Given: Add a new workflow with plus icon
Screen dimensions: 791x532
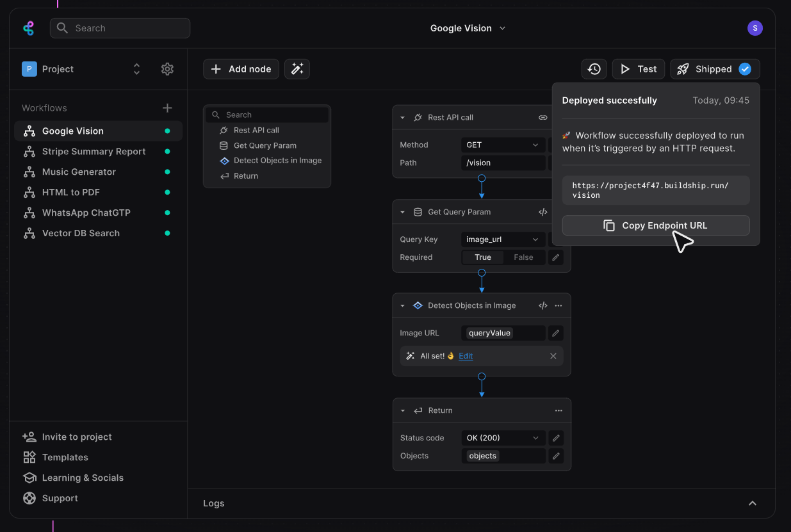Looking at the screenshot, I should [167, 108].
